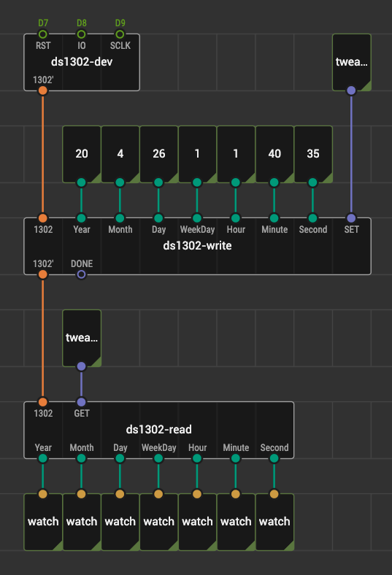Image resolution: width=392 pixels, height=575 pixels.
Task: Click the Second output pin on ds1302-read
Action: [274, 458]
